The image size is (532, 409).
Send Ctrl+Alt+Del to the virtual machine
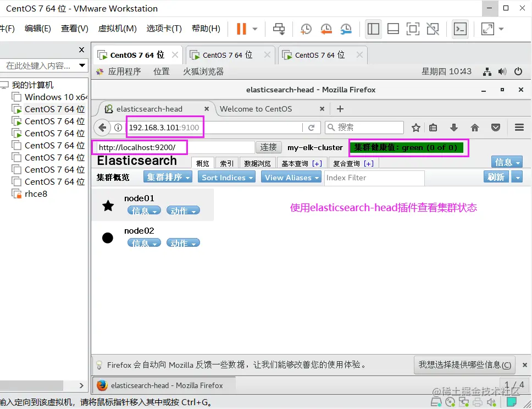[x=279, y=29]
